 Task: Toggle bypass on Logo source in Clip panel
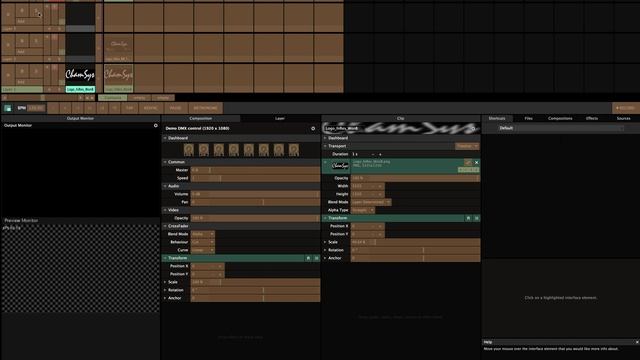click(x=468, y=162)
